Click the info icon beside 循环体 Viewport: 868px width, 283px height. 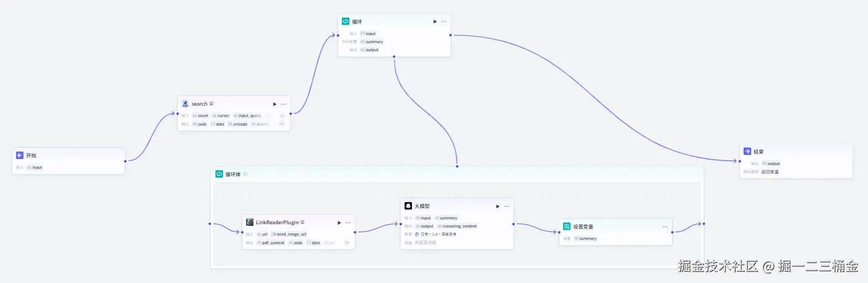pyautogui.click(x=246, y=174)
